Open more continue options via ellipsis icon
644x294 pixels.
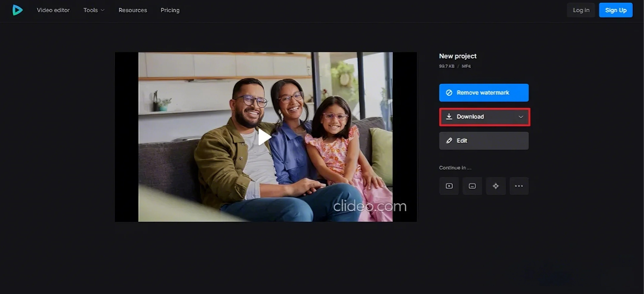click(x=519, y=186)
